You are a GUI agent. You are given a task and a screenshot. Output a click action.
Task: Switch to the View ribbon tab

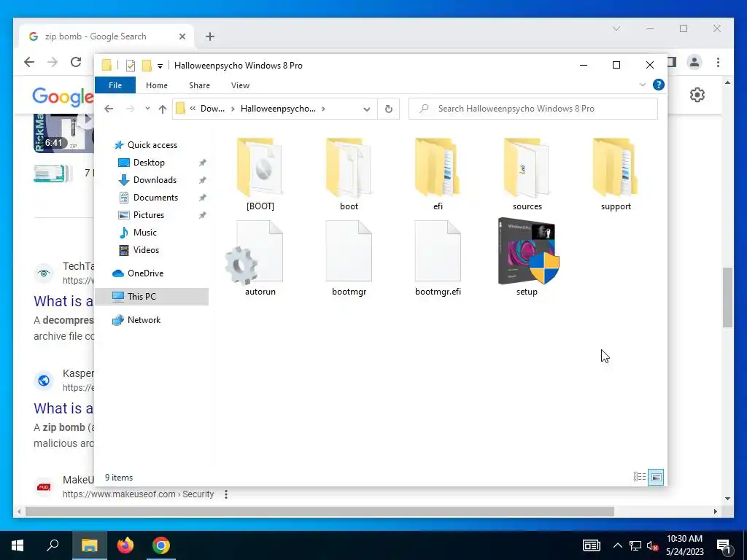pos(240,85)
